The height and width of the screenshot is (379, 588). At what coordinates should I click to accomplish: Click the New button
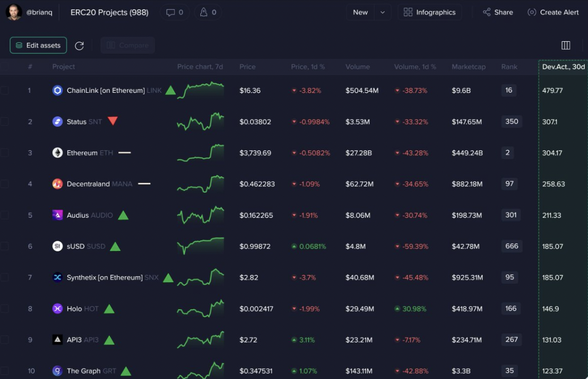[x=360, y=12]
